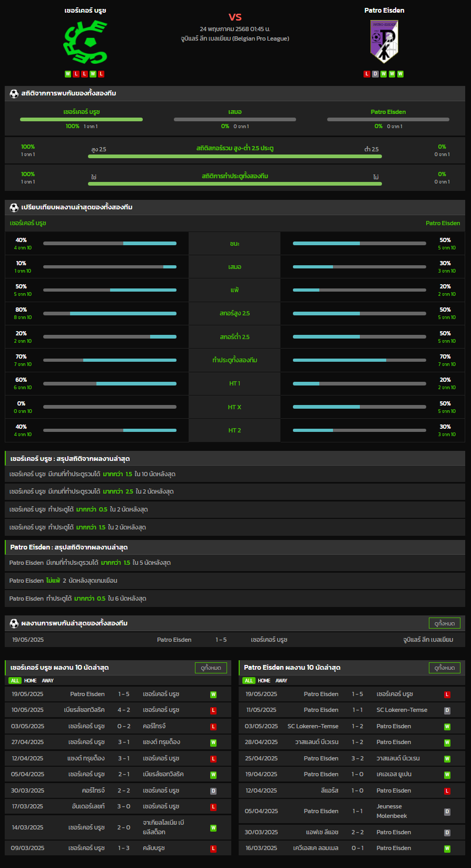Click the HT X comparison row label
The width and height of the screenshot is (471, 868).
click(234, 407)
